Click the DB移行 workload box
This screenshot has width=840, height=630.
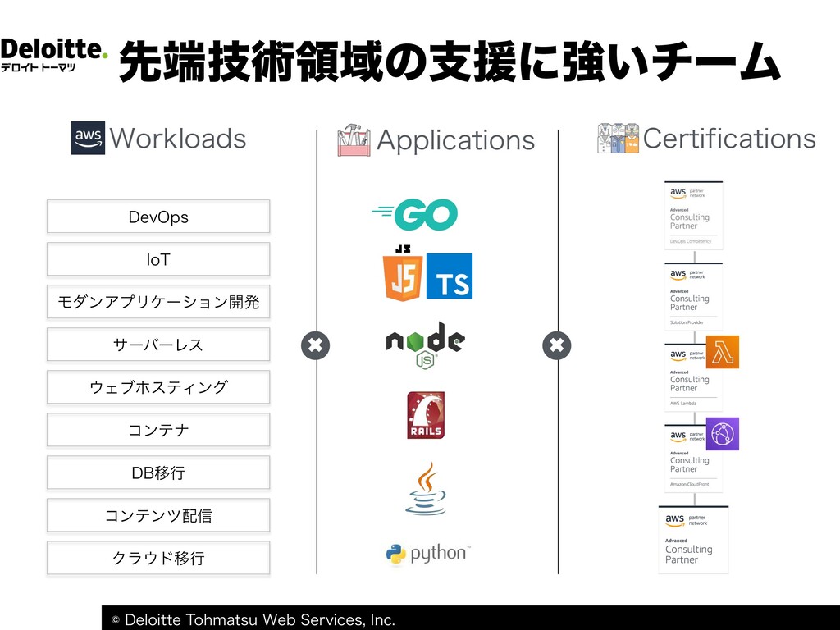[x=158, y=472]
